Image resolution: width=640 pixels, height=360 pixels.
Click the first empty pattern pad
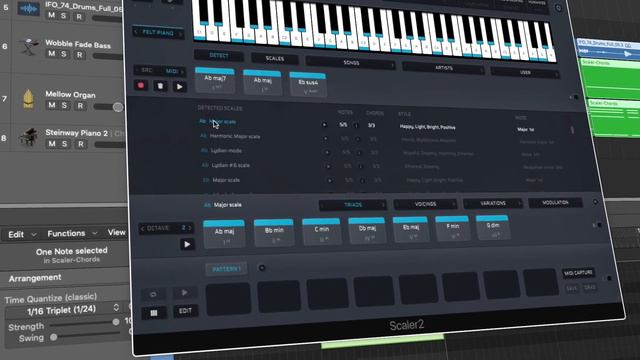pyautogui.click(x=228, y=300)
